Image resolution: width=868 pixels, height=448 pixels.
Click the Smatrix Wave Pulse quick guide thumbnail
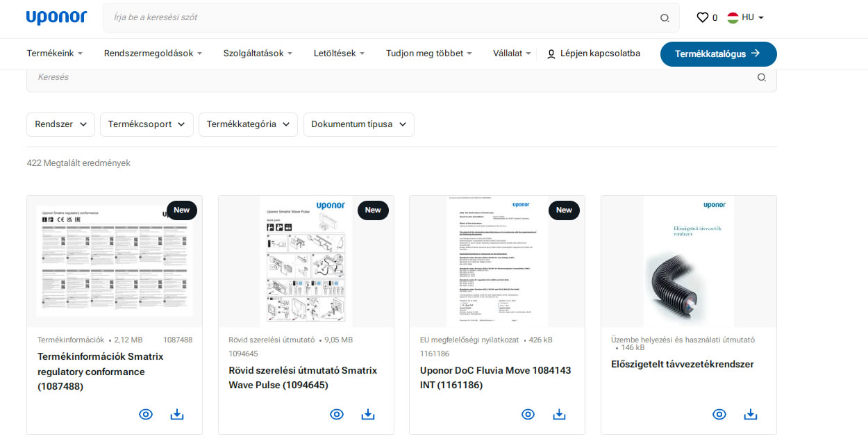click(306, 261)
